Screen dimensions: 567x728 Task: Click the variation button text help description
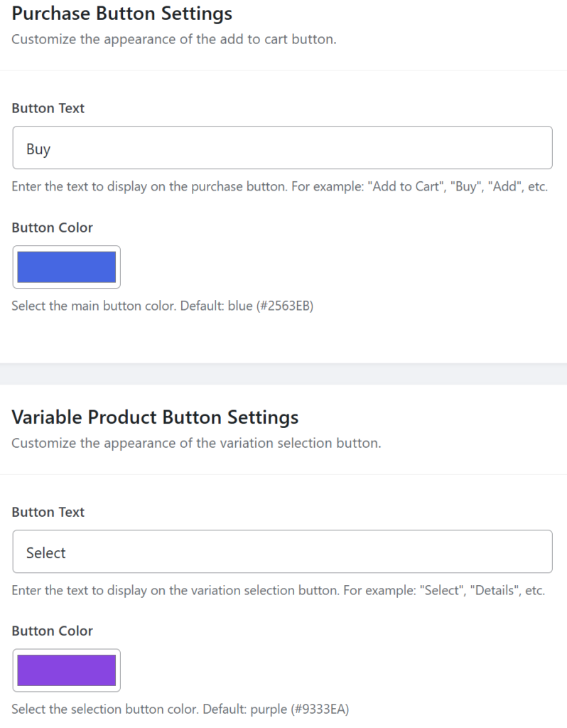tap(279, 591)
